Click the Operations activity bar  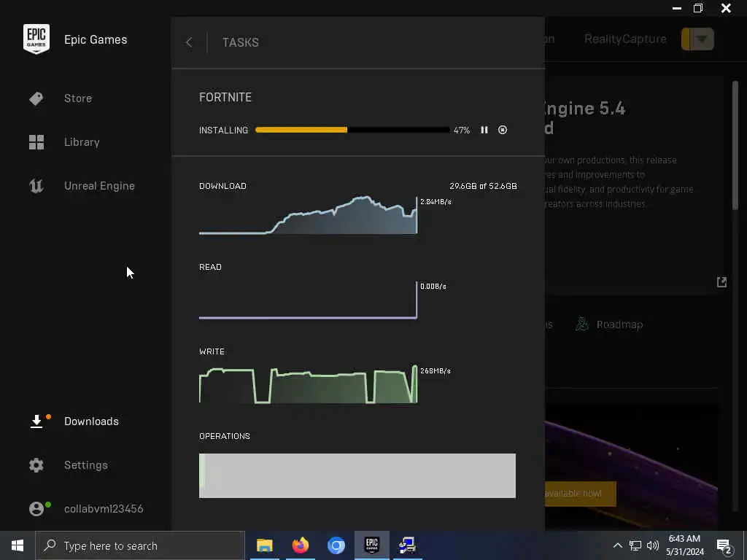pos(357,475)
